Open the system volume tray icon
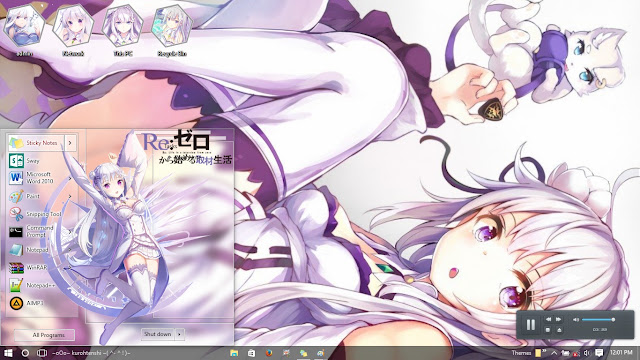The width and height of the screenshot is (640, 360). pos(587,353)
